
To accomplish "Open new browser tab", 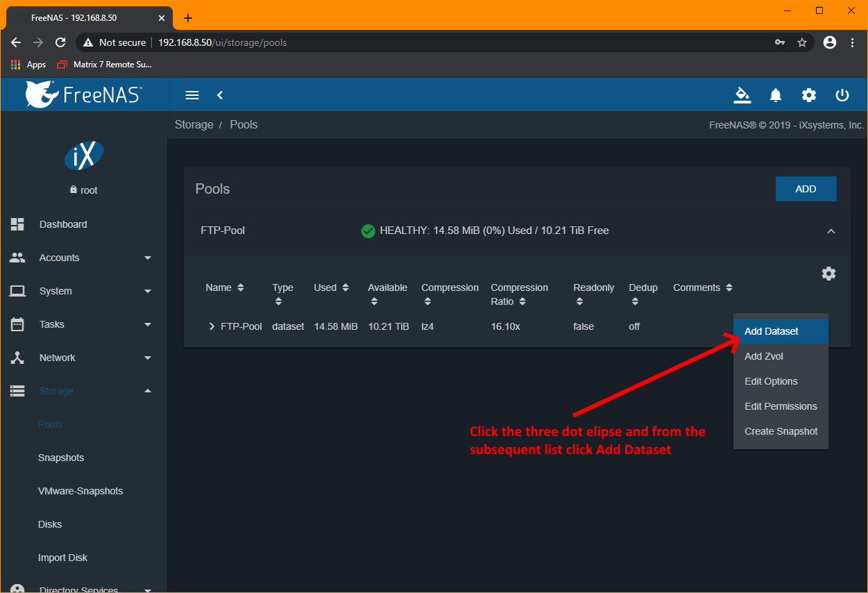I will (188, 18).
